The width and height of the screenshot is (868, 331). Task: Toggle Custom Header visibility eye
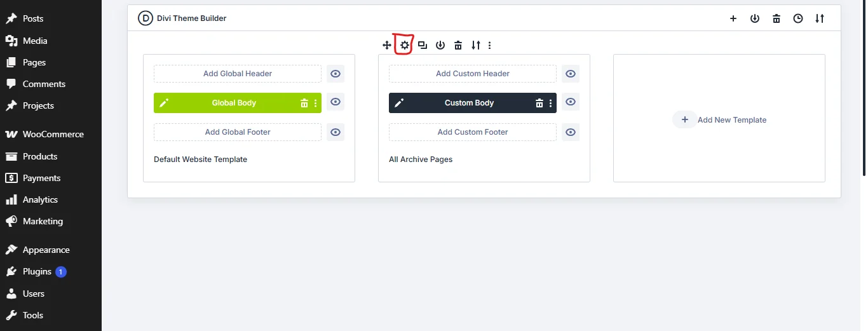pyautogui.click(x=571, y=74)
